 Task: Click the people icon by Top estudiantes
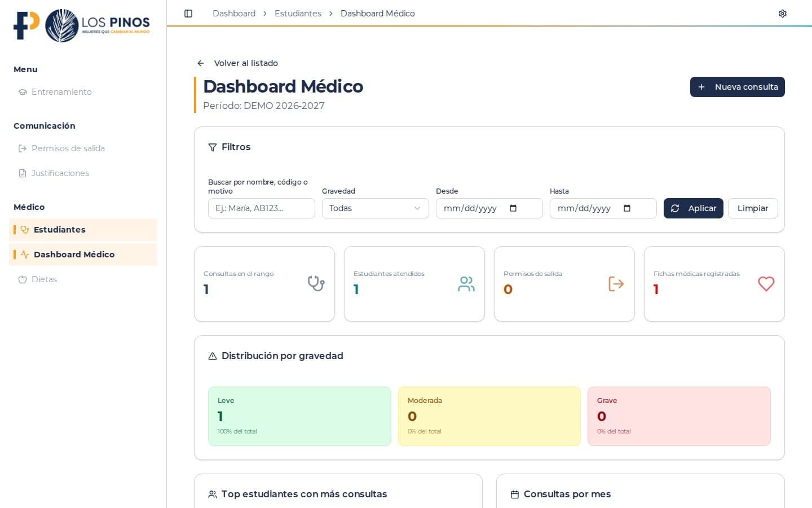pos(213,494)
